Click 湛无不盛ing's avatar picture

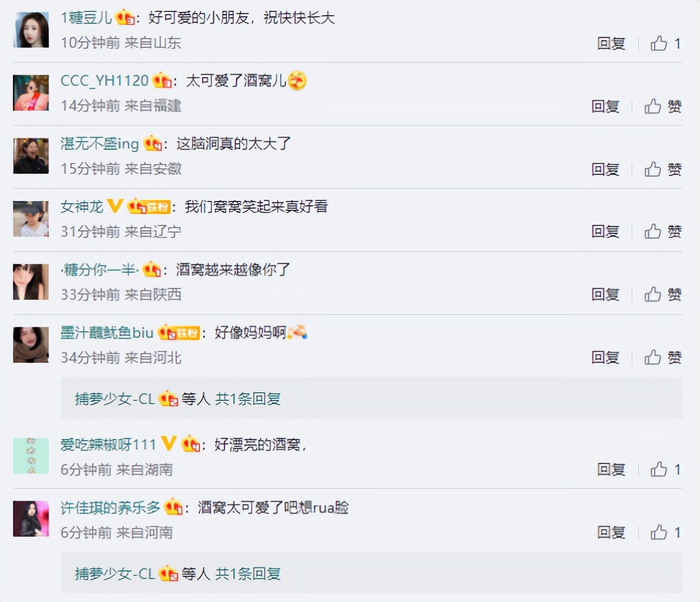[31, 156]
